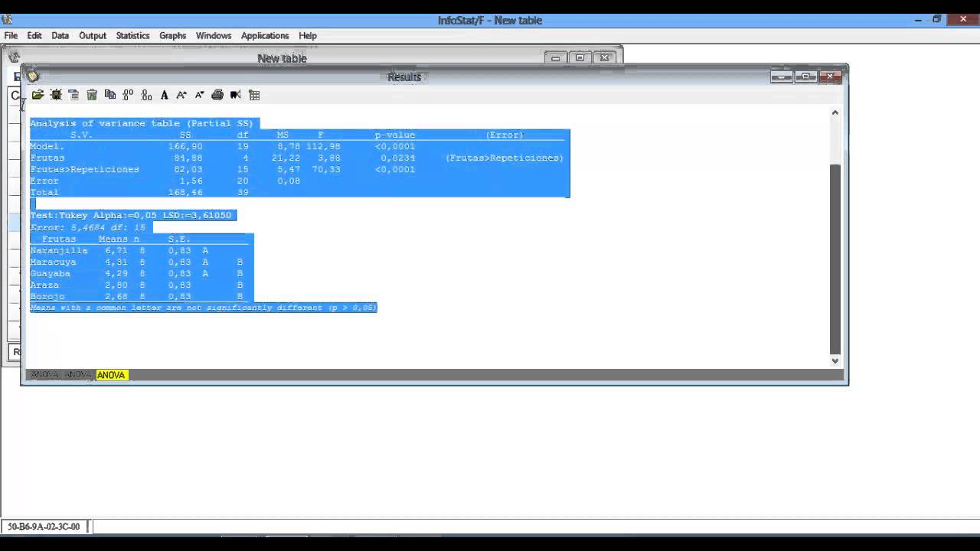Click the Results vertical scrollbar thumb

[x=835, y=258]
